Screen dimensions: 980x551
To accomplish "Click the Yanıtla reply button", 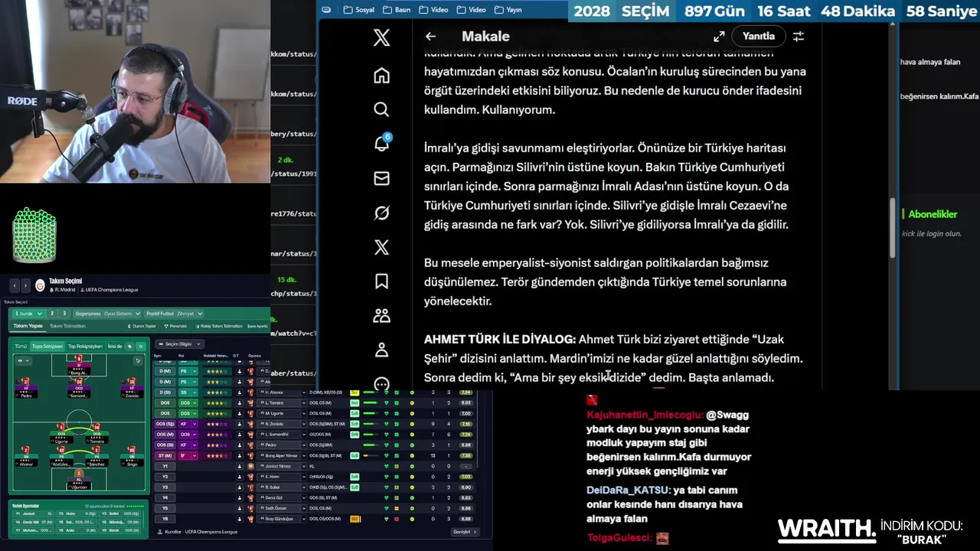I will (x=759, y=36).
